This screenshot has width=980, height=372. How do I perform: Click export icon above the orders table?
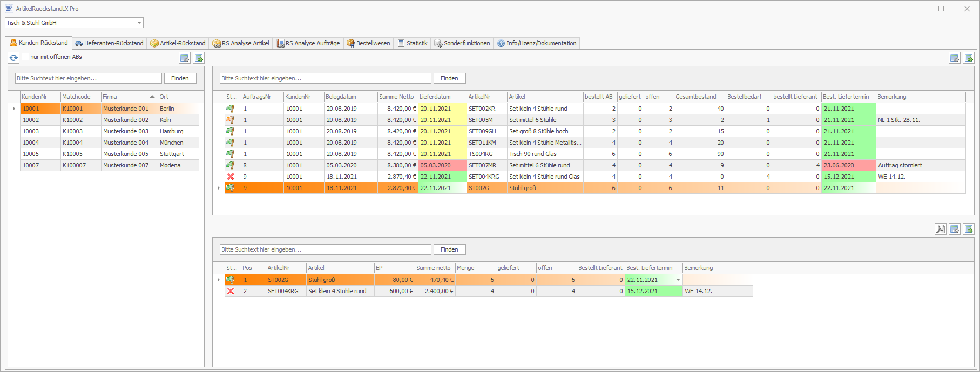click(969, 58)
